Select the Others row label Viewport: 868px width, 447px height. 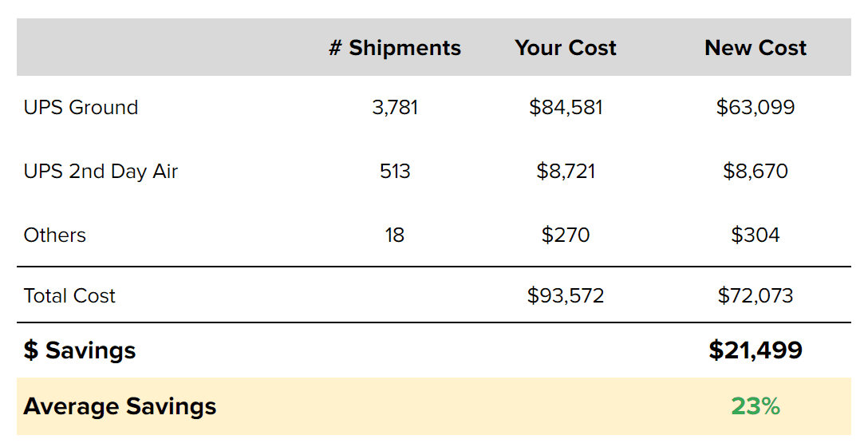(55, 235)
